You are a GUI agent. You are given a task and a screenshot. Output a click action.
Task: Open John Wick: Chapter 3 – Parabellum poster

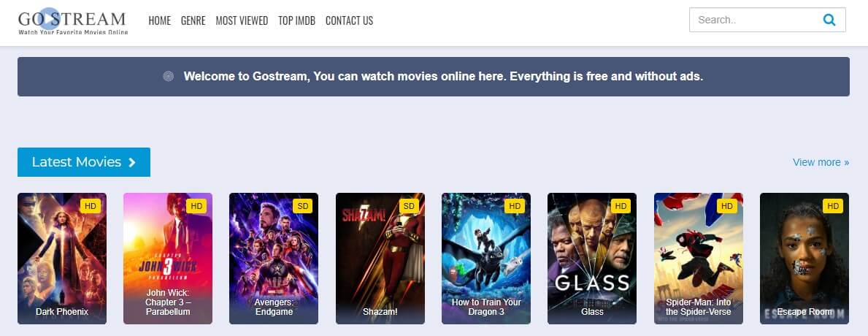coord(168,259)
